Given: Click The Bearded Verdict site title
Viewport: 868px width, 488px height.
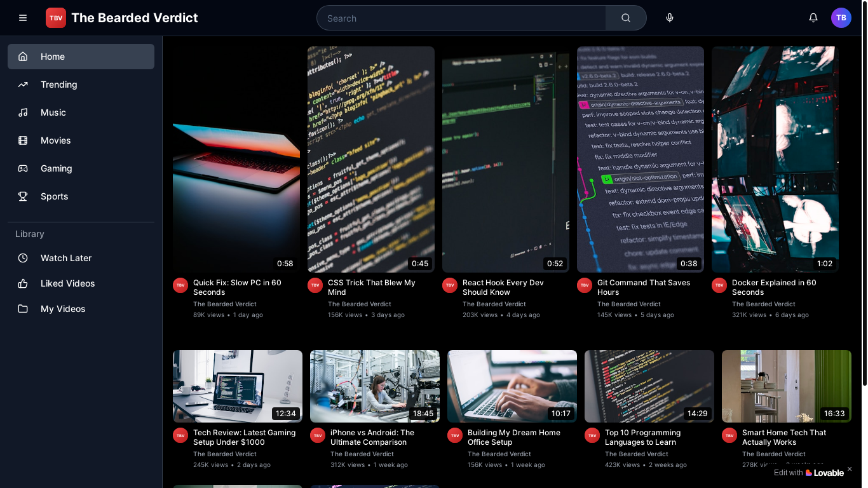Looking at the screenshot, I should pos(135,18).
